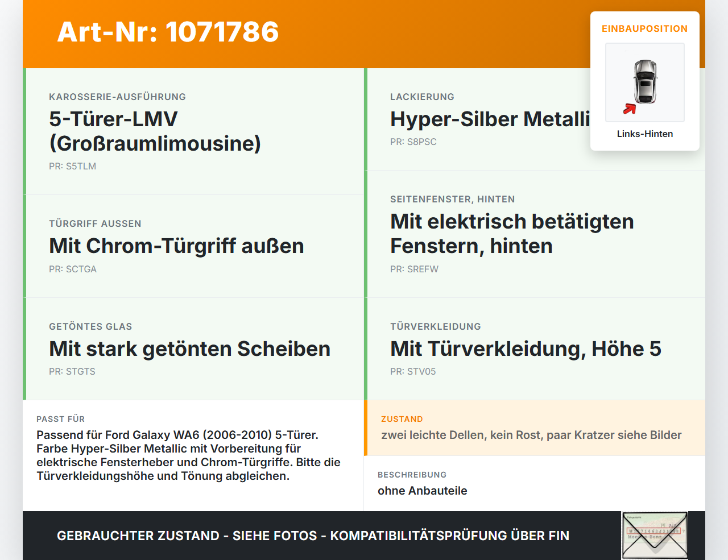The image size is (728, 560).
Task: Click PR code S5TLM
Action: (72, 167)
